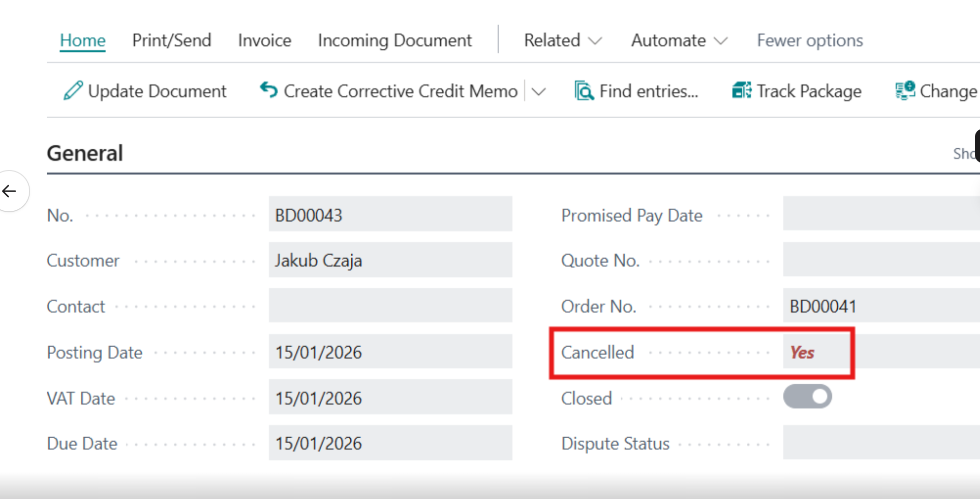Collapse the General section heading
The width and height of the screenshot is (980, 499).
(x=85, y=153)
